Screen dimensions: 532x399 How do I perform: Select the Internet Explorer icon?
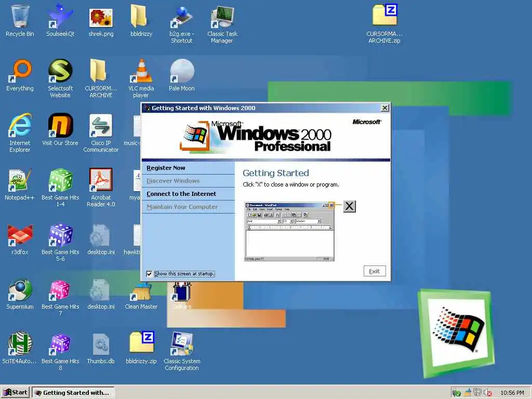coord(20,125)
